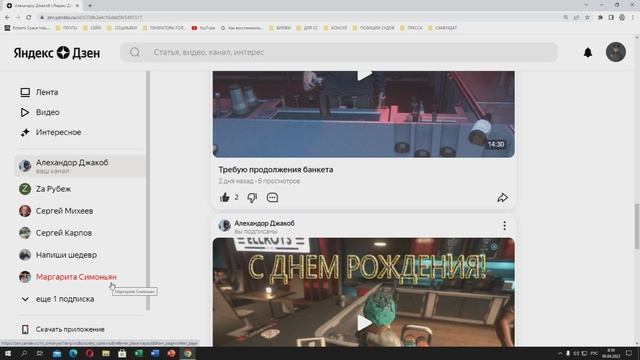Expand еще 1 подписка list
Image resolution: width=640 pixels, height=360 pixels.
click(x=58, y=299)
